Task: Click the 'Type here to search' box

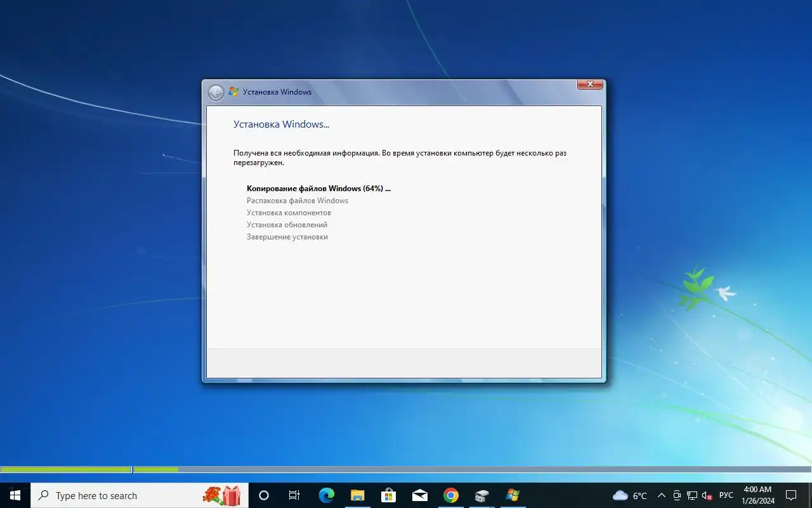Action: click(140, 495)
